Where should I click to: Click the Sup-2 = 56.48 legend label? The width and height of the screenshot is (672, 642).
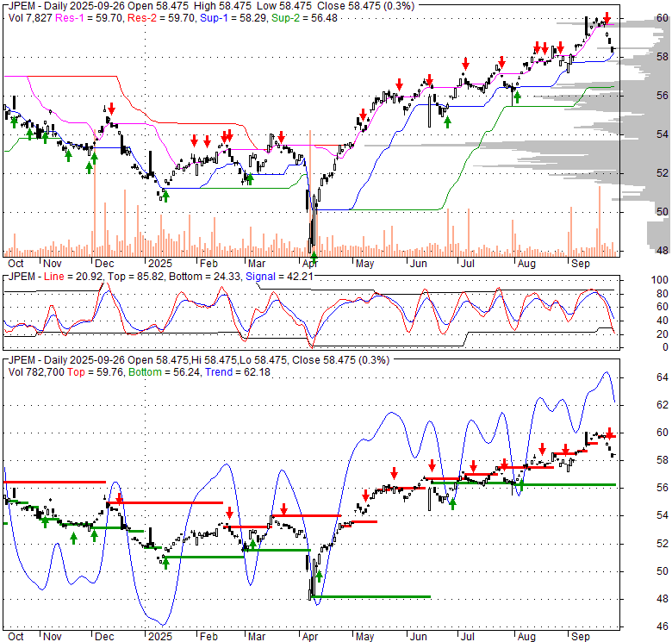click(305, 18)
